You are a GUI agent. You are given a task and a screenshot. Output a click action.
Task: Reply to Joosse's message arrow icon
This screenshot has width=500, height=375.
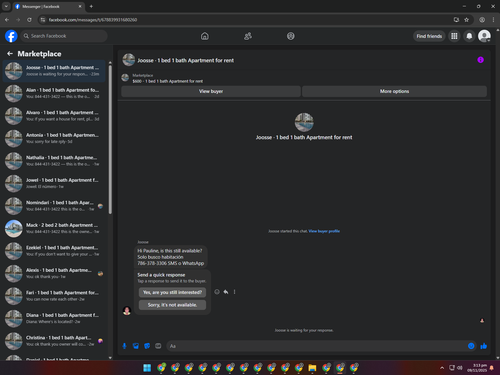click(226, 292)
